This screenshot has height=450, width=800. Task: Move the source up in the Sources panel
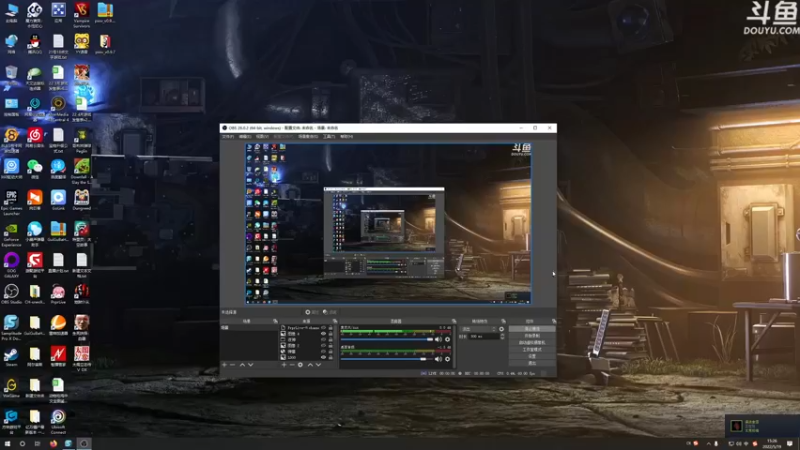pyautogui.click(x=311, y=365)
